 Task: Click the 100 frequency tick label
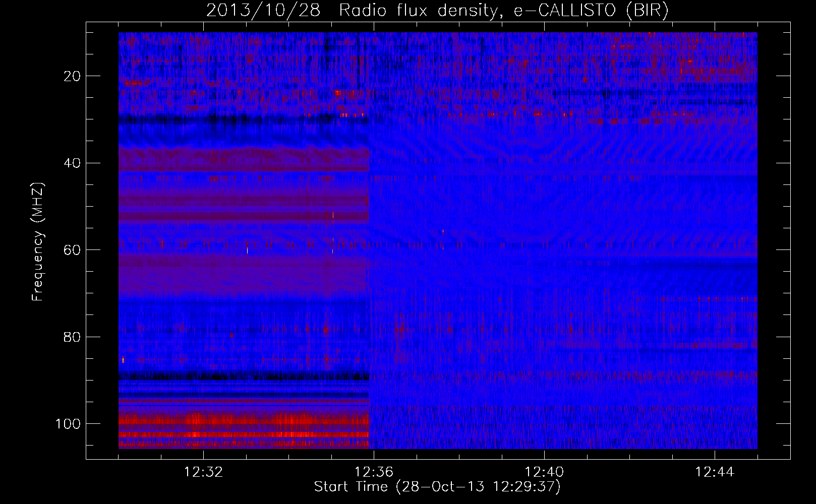(x=68, y=424)
